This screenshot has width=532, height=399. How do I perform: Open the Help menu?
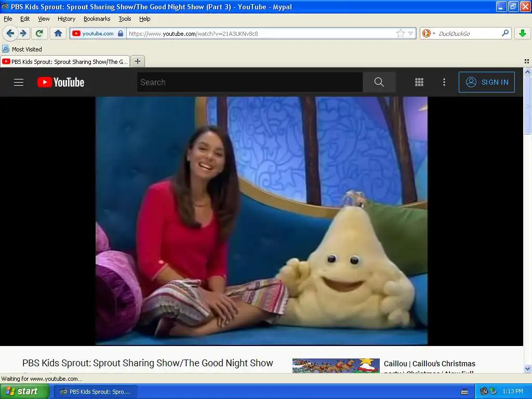[x=144, y=19]
